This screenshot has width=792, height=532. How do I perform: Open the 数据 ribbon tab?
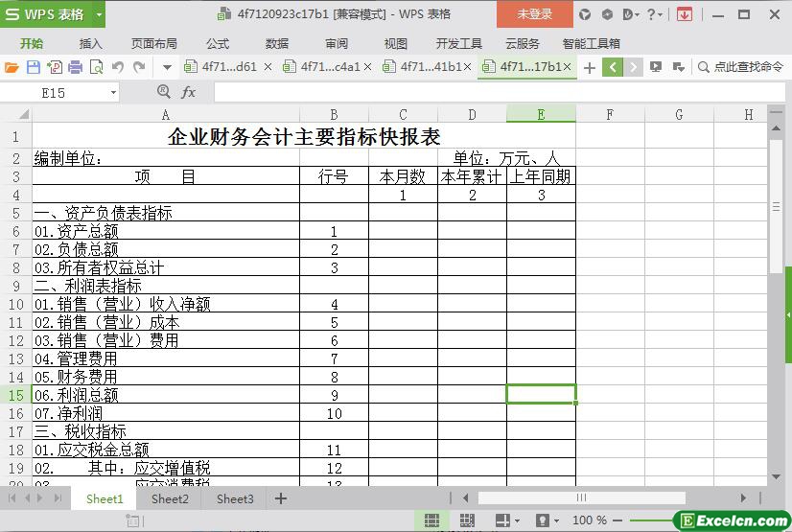point(277,44)
